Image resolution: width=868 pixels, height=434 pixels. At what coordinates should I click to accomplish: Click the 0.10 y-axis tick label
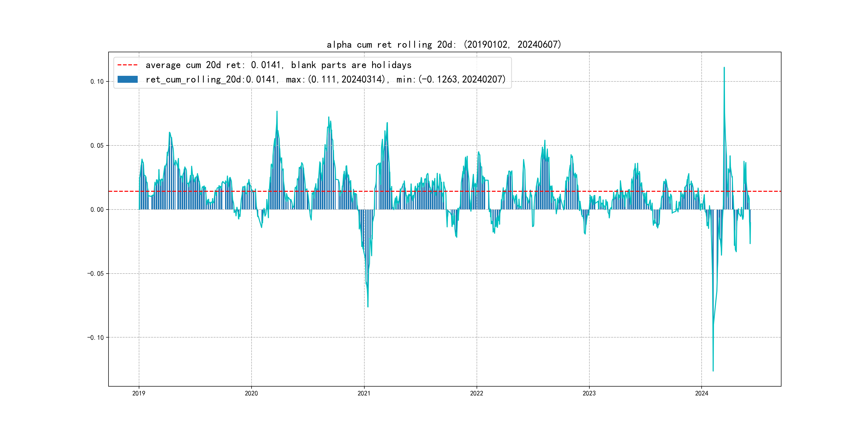(97, 81)
